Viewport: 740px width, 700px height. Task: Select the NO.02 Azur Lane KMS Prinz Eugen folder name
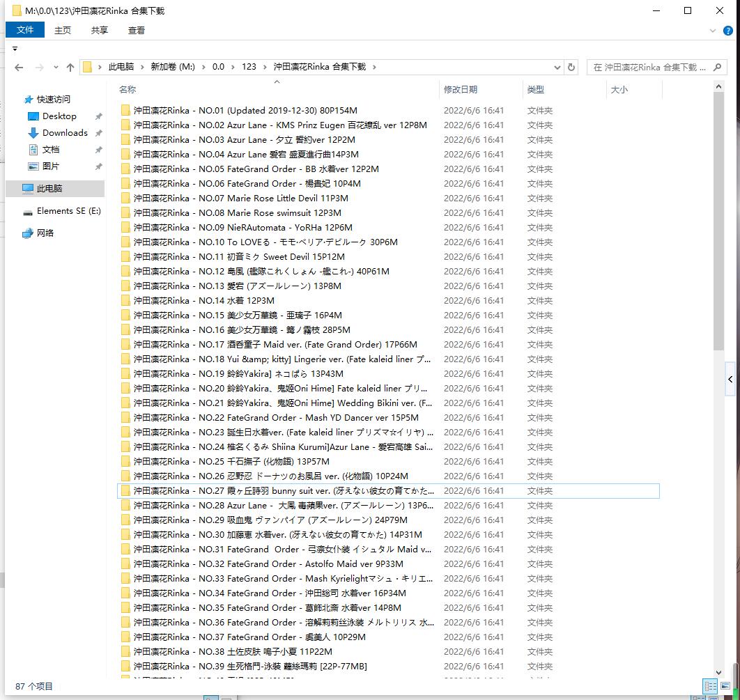pyautogui.click(x=280, y=125)
